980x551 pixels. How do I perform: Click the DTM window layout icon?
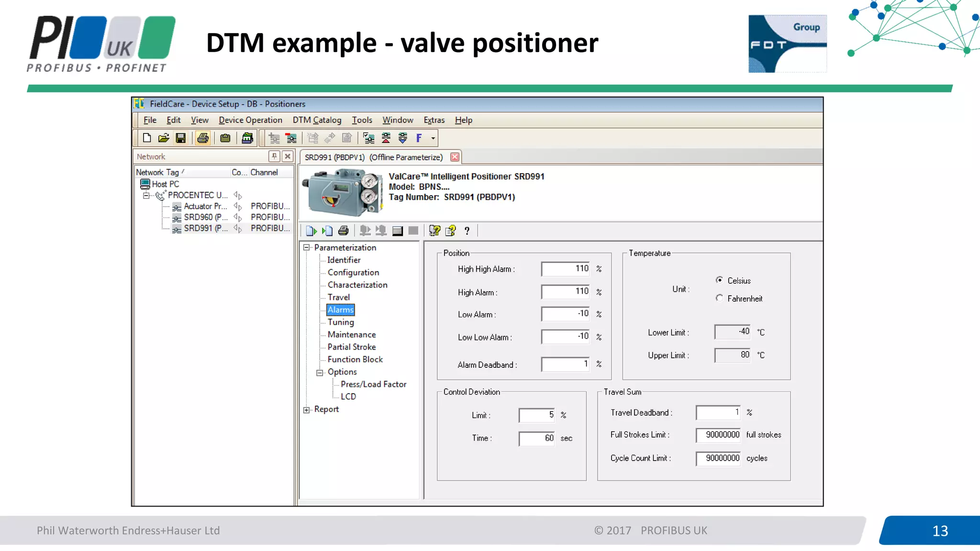click(x=397, y=231)
